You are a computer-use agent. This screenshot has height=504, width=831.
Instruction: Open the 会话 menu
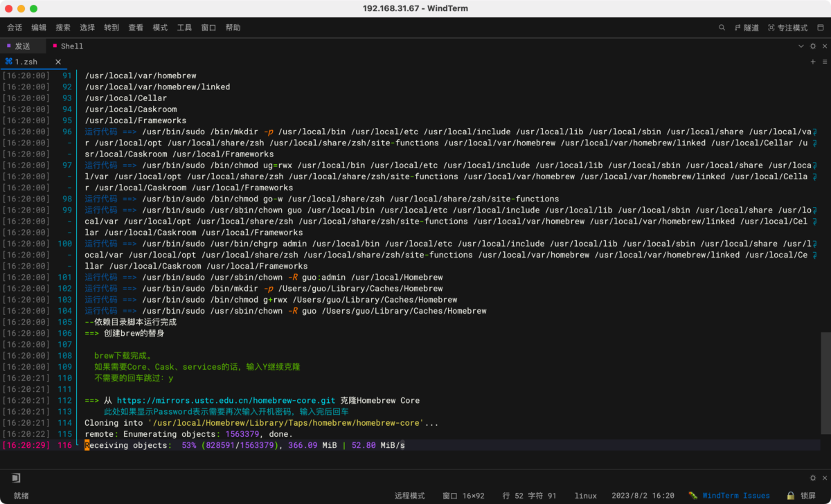(x=15, y=28)
